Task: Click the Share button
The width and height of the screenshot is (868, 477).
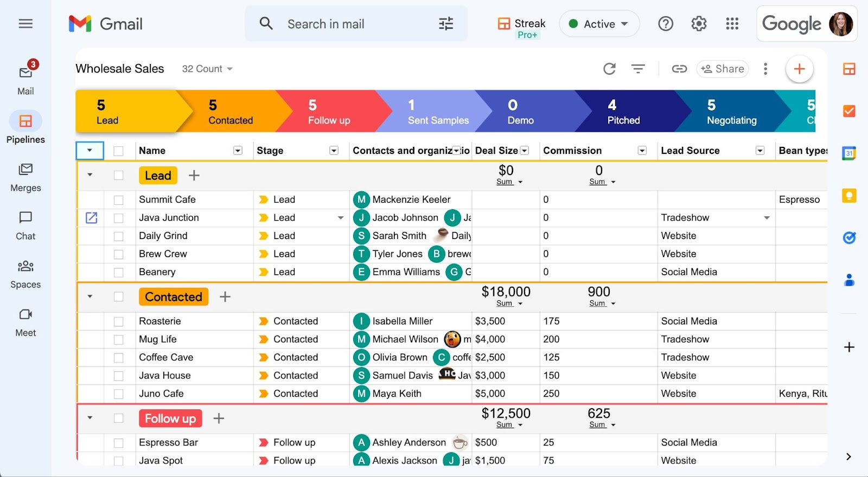Action: pos(723,69)
